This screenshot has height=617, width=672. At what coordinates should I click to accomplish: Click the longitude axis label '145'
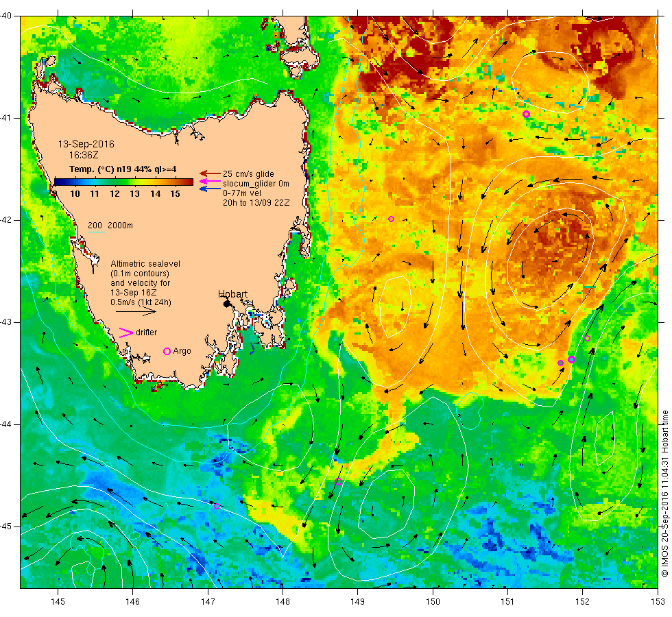58,602
